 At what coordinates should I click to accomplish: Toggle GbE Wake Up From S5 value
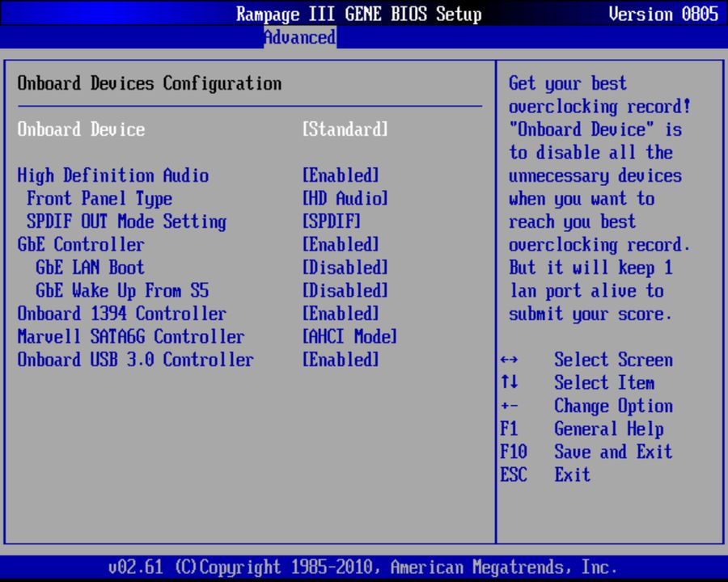(345, 290)
